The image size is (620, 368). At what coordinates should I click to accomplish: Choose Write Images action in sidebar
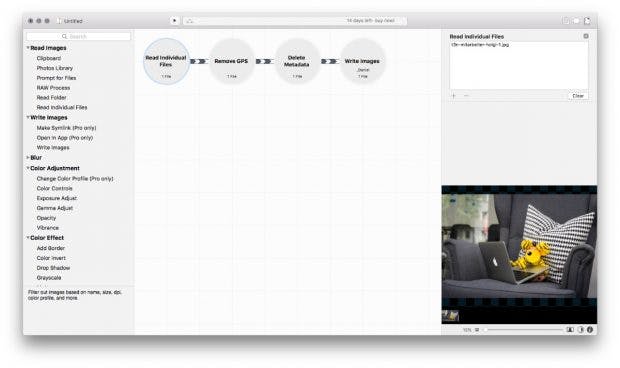coord(53,147)
